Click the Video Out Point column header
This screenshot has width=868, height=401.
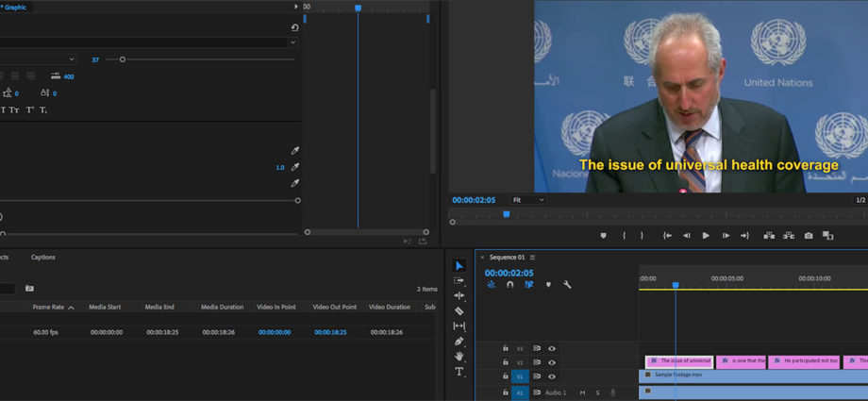click(x=335, y=307)
